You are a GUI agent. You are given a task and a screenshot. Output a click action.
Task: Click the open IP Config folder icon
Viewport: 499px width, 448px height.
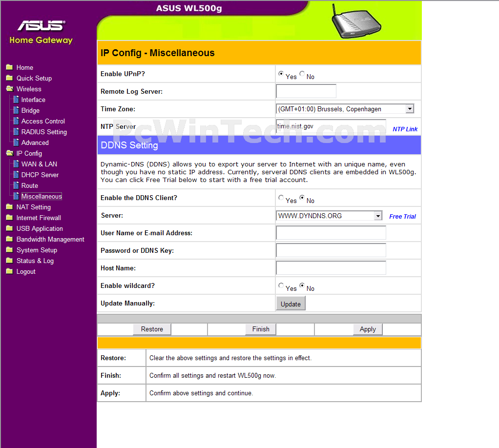pyautogui.click(x=10, y=153)
